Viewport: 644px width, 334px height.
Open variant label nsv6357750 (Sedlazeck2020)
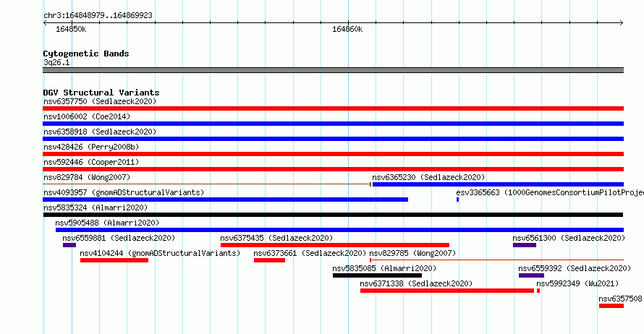coord(100,101)
